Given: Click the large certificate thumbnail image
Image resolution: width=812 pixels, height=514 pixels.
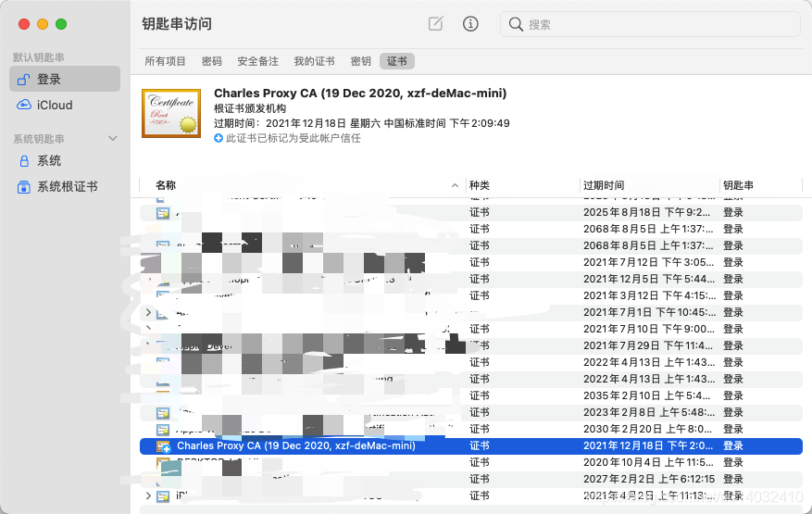Looking at the screenshot, I should (171, 114).
